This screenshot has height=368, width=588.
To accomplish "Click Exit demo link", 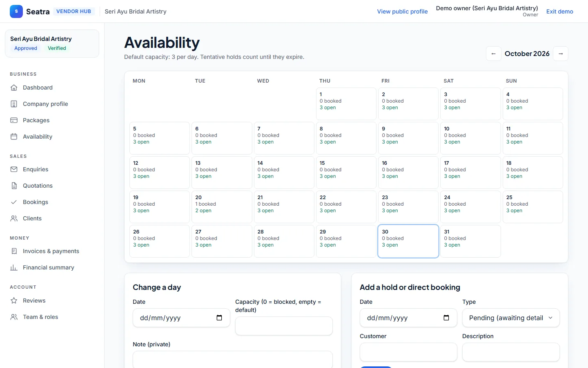I will (560, 11).
